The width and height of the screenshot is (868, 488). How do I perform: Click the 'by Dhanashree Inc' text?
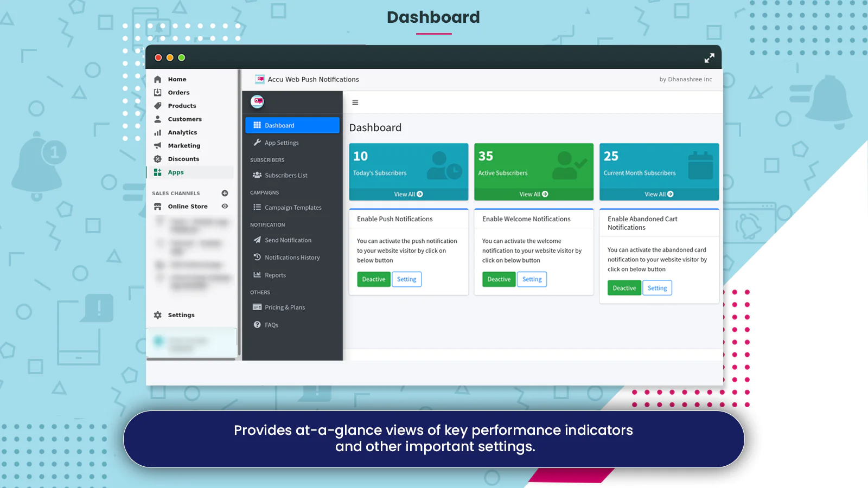[686, 79]
